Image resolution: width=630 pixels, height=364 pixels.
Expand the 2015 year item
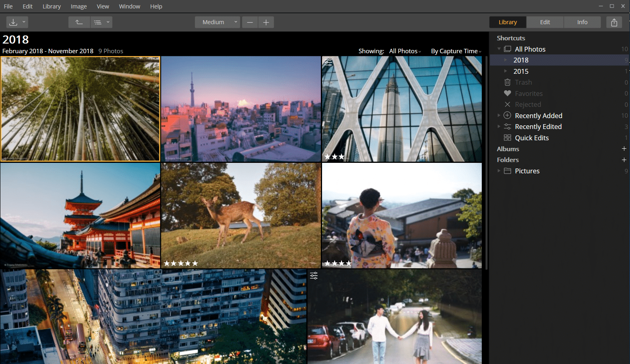click(x=505, y=71)
